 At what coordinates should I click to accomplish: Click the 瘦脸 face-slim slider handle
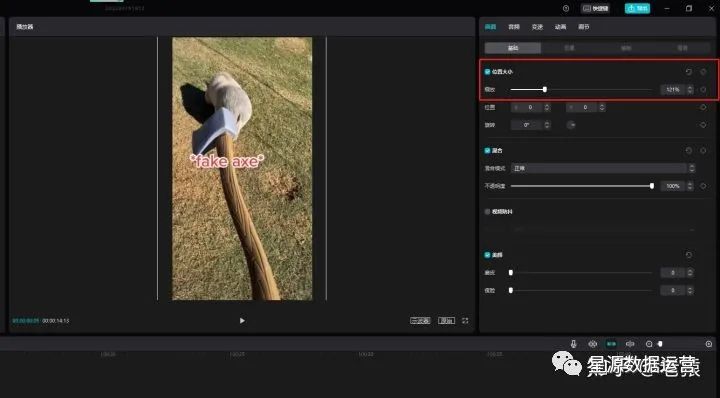coord(511,291)
